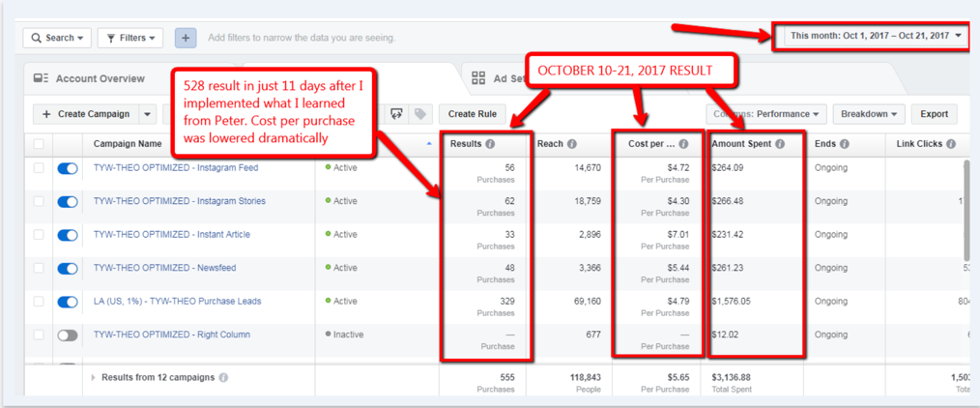Viewport: 980px width, 408px height.
Task: Click info icon beside Results from 12 campaigns
Action: [x=223, y=377]
